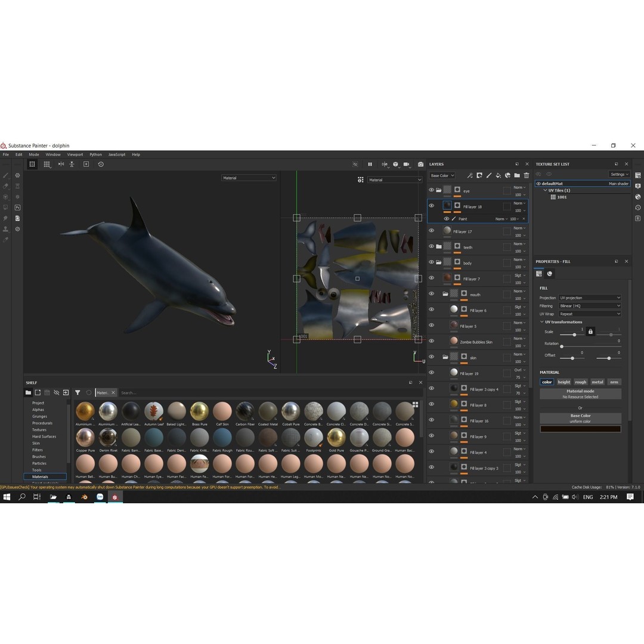Open the Base Color dark swatch
This screenshot has width=644, height=644.
(x=580, y=429)
